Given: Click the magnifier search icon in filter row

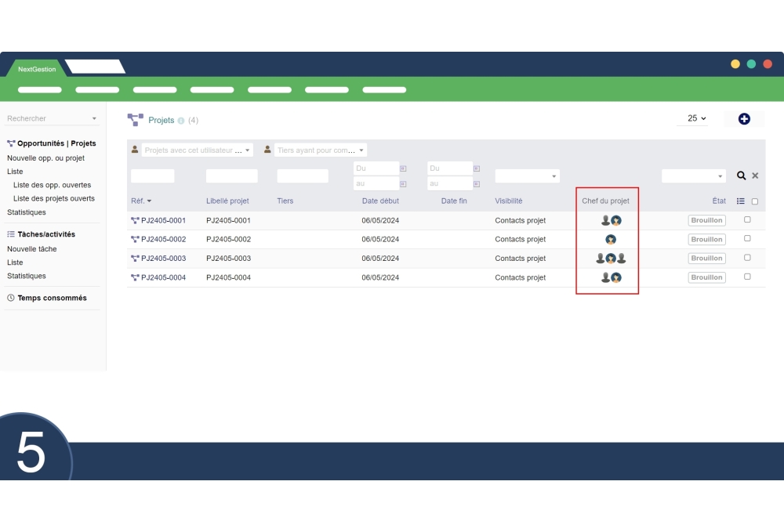Looking at the screenshot, I should [741, 176].
